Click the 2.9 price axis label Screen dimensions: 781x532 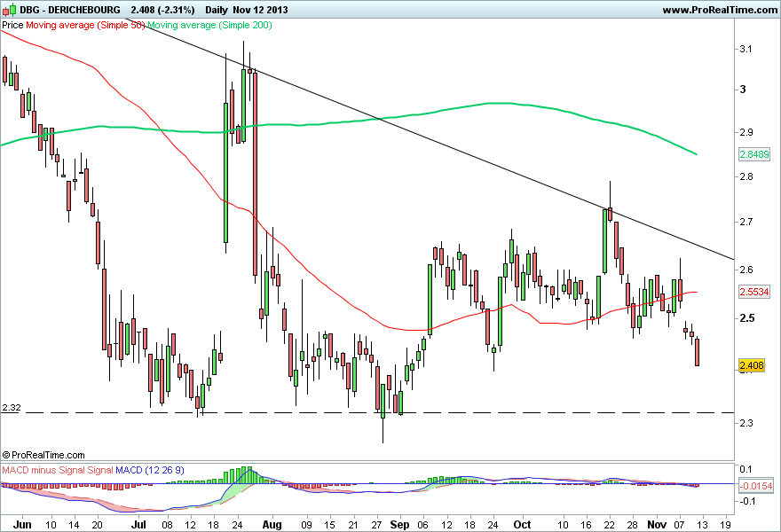(x=745, y=132)
